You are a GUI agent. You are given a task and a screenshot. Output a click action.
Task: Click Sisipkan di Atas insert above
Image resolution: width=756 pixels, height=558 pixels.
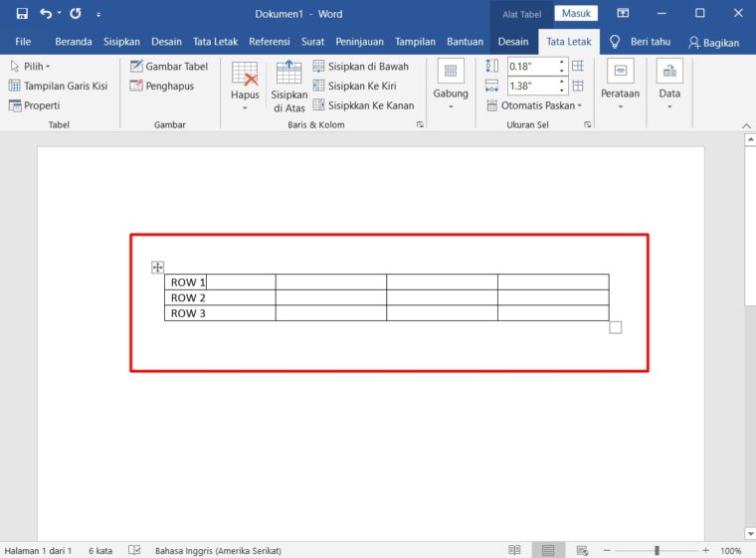pos(288,87)
